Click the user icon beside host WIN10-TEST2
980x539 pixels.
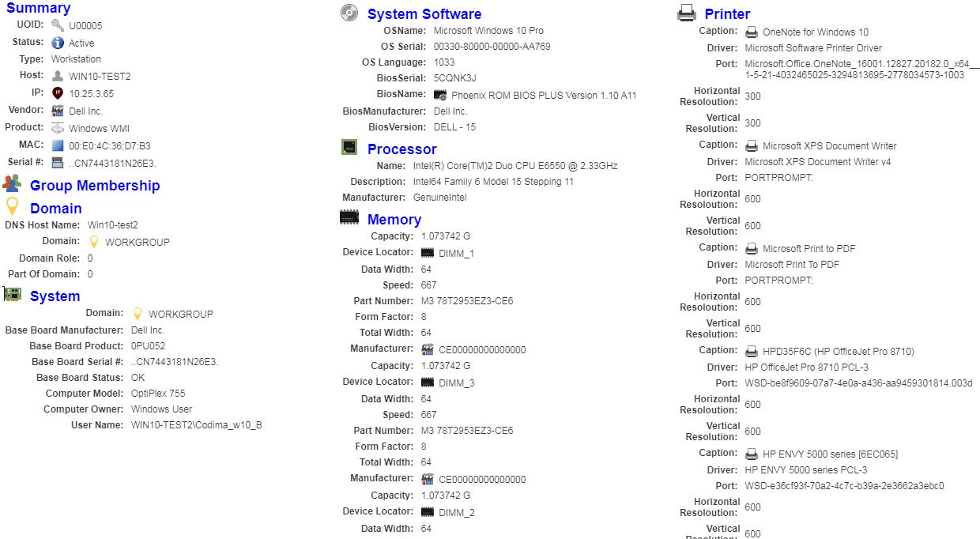point(58,76)
